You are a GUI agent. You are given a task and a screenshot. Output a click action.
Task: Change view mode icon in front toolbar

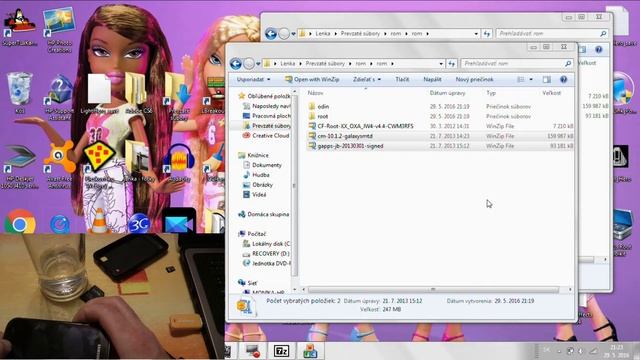click(521, 80)
